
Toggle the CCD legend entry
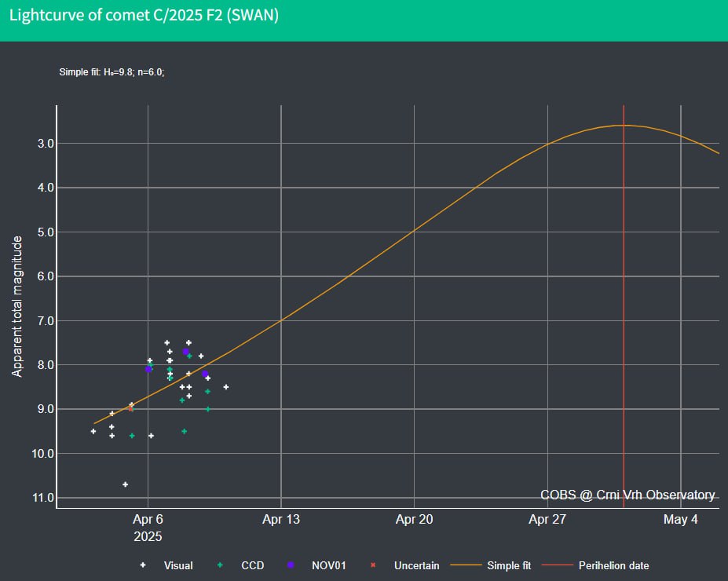pyautogui.click(x=253, y=565)
